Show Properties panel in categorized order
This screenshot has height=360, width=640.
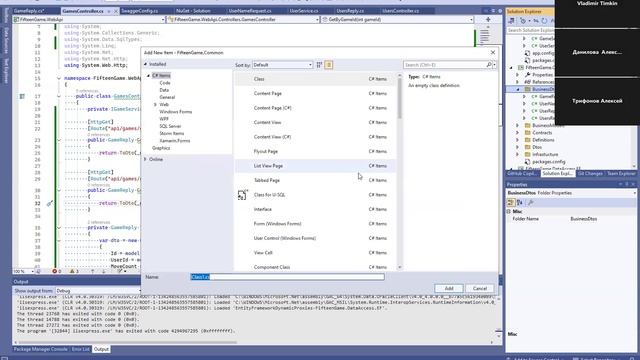(511, 202)
